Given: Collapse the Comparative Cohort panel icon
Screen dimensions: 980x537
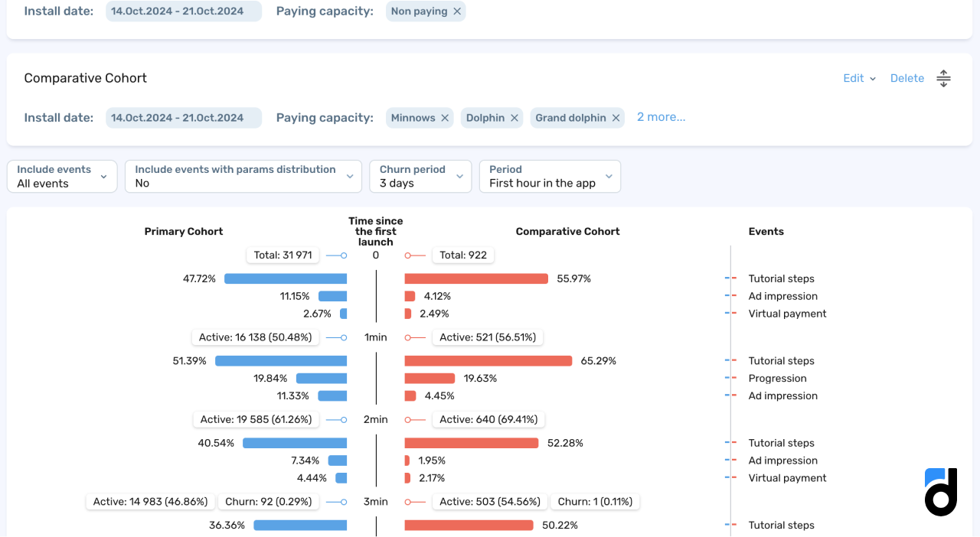Looking at the screenshot, I should pos(943,78).
